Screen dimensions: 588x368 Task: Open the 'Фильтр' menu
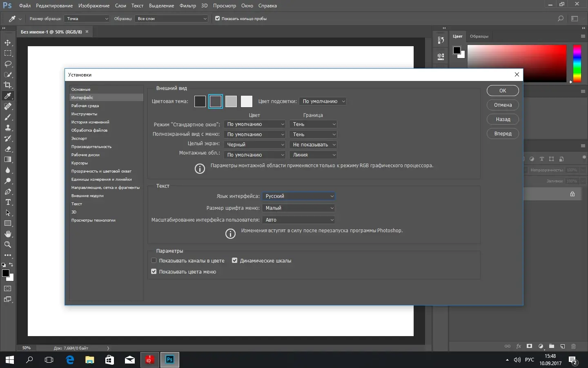pyautogui.click(x=188, y=6)
